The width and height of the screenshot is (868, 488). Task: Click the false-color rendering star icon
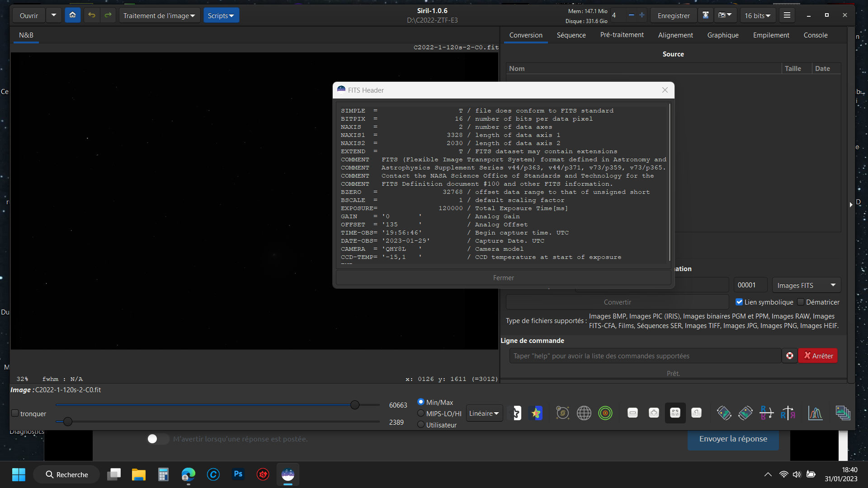tap(536, 413)
